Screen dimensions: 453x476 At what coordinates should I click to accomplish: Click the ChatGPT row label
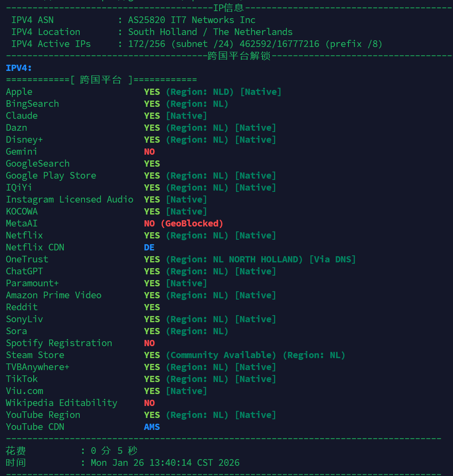click(24, 271)
